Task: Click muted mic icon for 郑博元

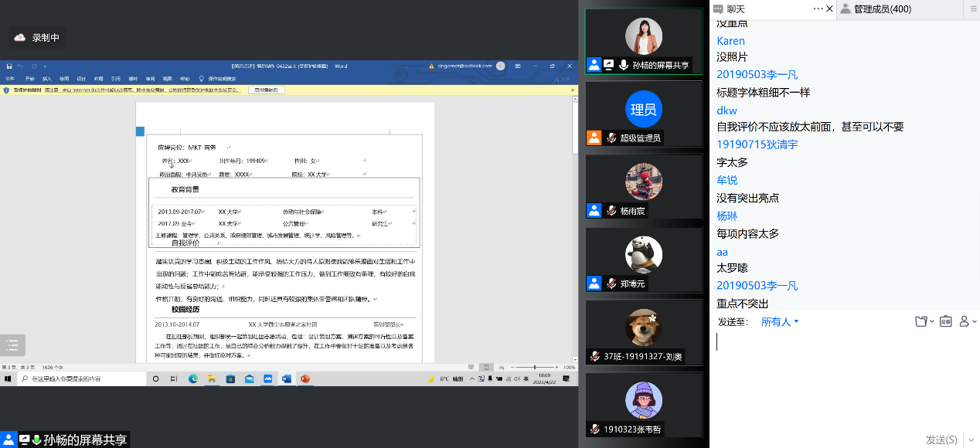Action: [610, 283]
